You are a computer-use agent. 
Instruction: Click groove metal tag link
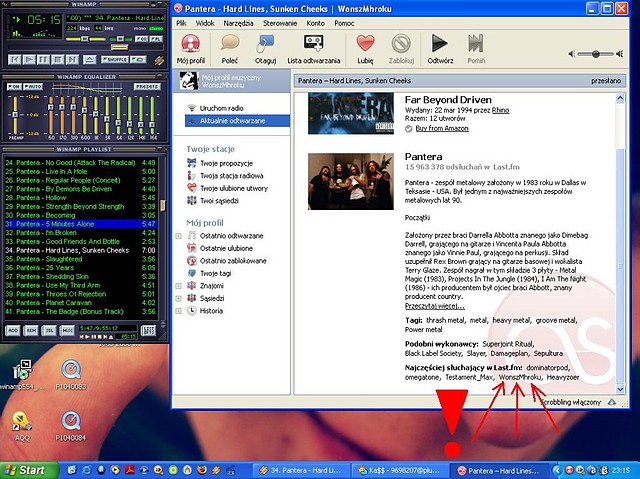click(x=556, y=321)
